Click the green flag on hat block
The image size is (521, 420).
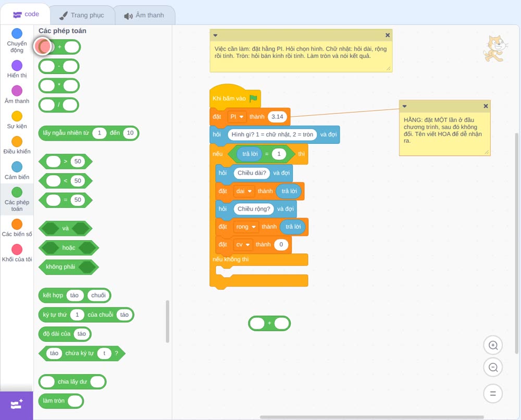tap(253, 98)
